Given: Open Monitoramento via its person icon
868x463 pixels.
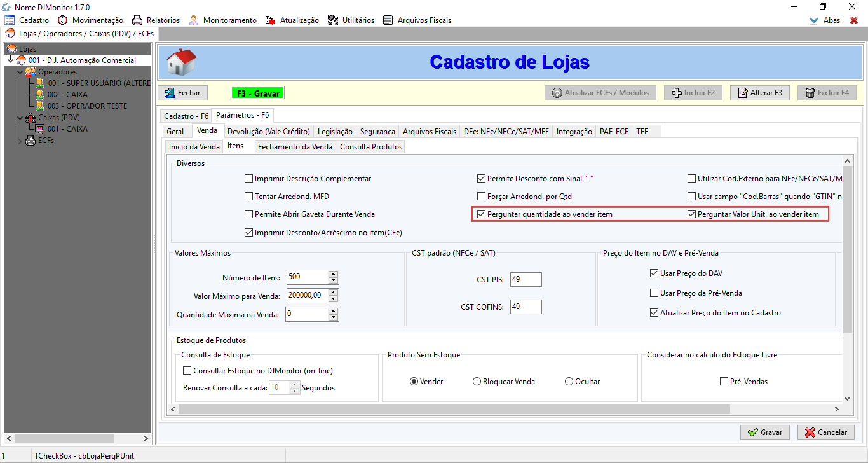Looking at the screenshot, I should (x=193, y=20).
